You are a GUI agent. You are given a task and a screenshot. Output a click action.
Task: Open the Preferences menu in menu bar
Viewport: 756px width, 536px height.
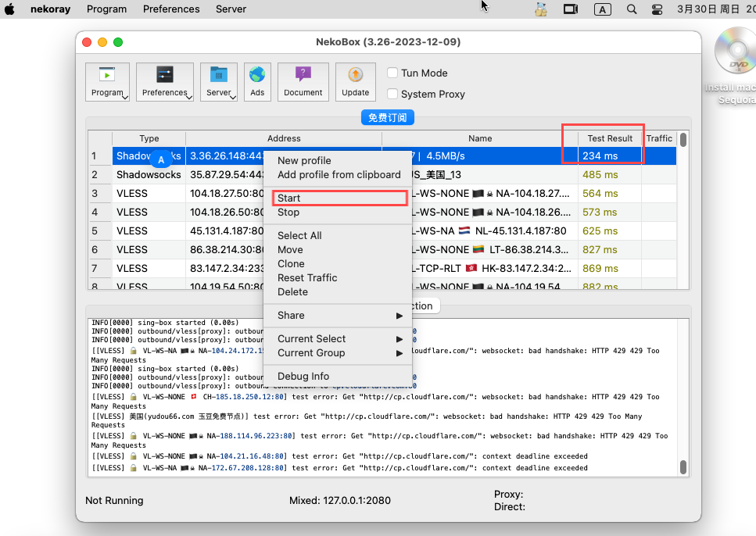coord(171,9)
